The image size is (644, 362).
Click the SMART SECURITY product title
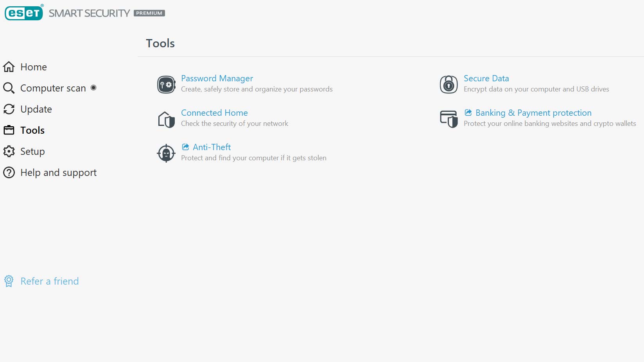tap(89, 13)
